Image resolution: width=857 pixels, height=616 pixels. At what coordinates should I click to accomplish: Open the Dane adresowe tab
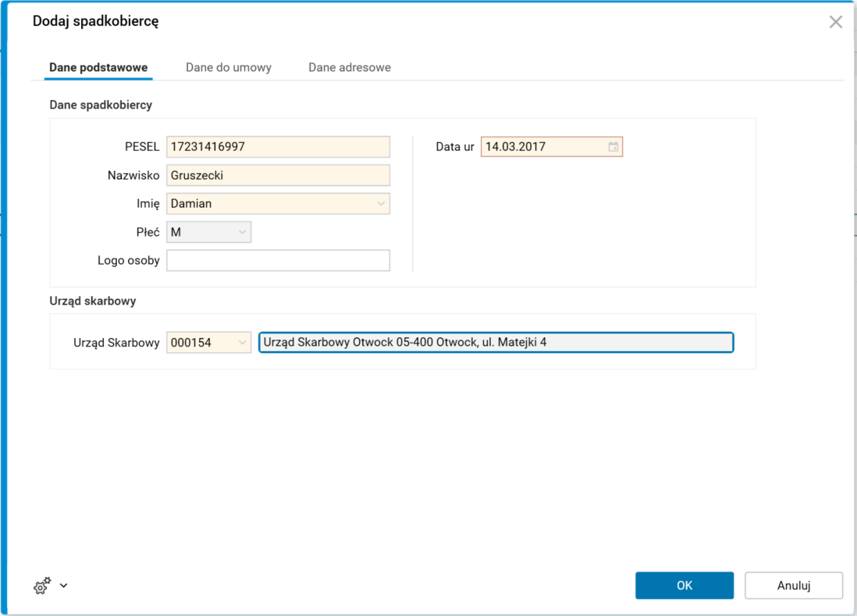350,67
